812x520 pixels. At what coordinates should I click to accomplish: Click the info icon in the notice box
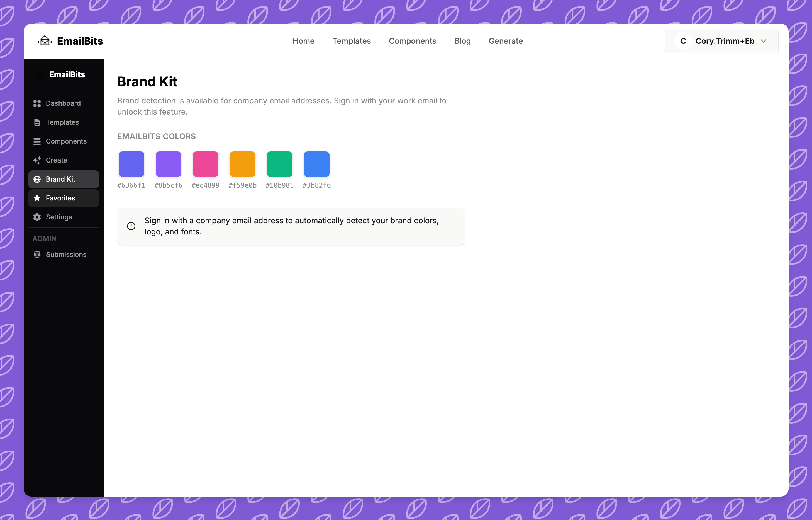[131, 226]
